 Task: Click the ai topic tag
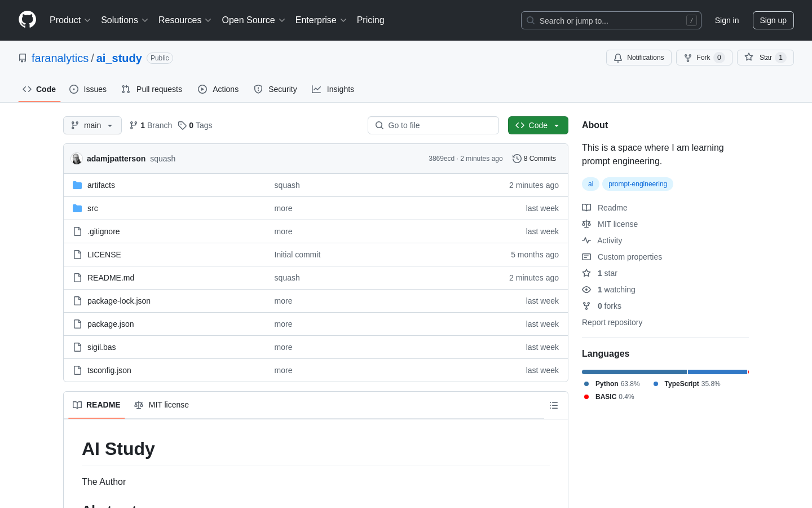click(x=590, y=184)
